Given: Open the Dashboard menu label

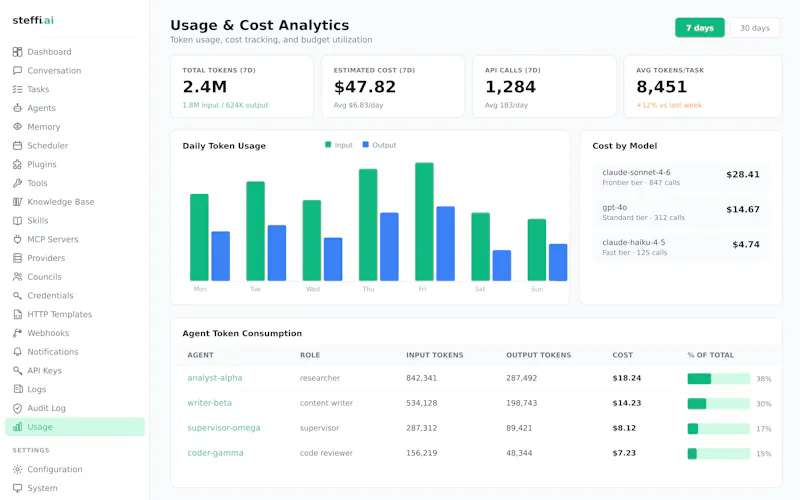Looking at the screenshot, I should tap(49, 52).
